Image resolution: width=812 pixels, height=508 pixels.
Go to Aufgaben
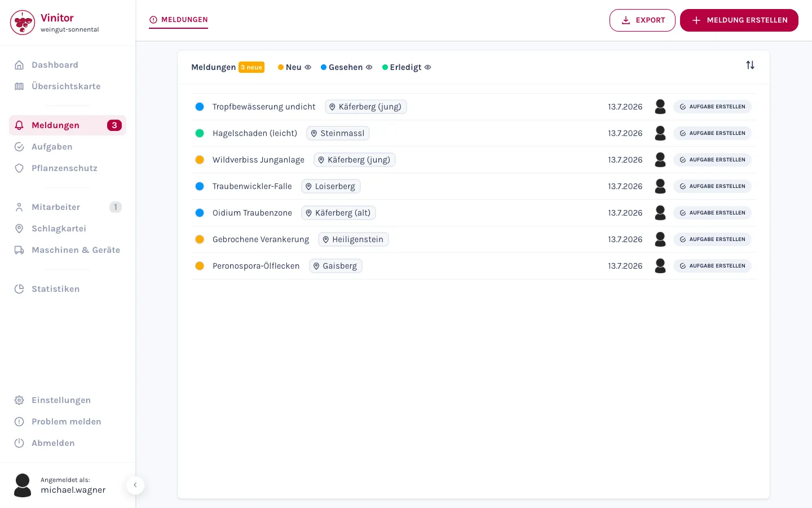(x=68, y=147)
